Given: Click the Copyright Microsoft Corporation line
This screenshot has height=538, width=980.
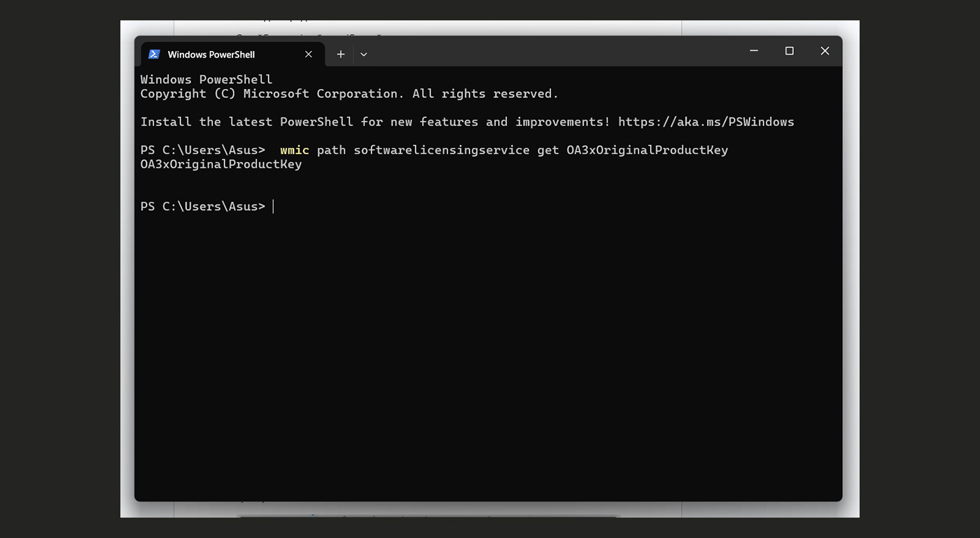Looking at the screenshot, I should coord(349,94).
